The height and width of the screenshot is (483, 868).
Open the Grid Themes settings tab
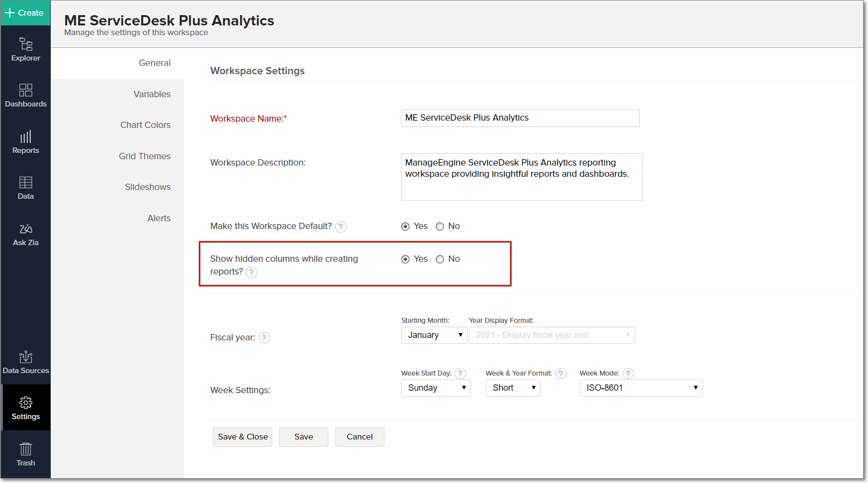145,156
